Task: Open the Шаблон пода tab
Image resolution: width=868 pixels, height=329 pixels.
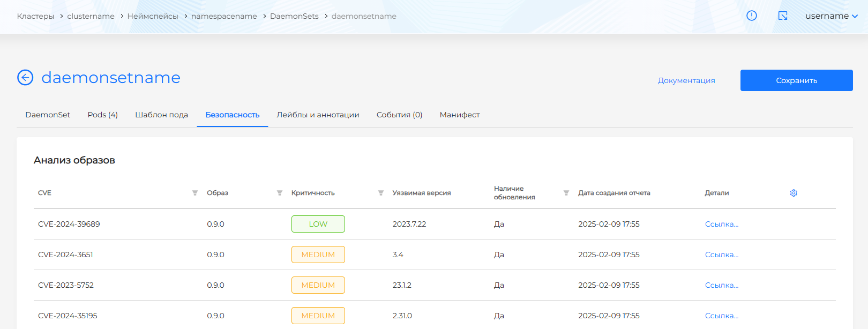Action: pyautogui.click(x=161, y=115)
